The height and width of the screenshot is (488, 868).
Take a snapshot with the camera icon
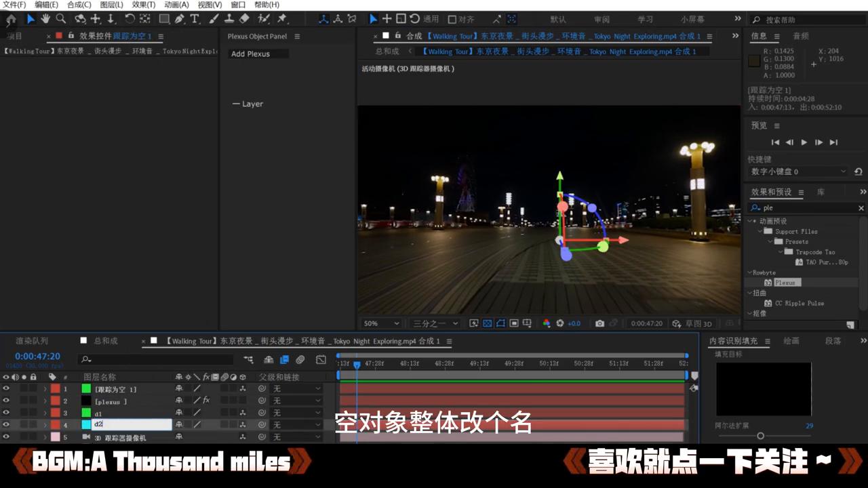pos(599,323)
